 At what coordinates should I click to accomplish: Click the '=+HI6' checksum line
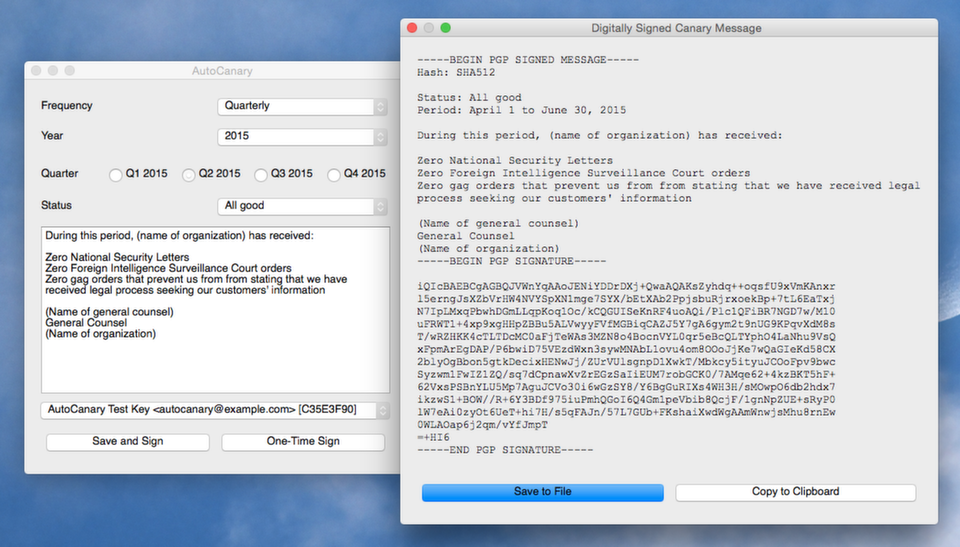tap(433, 437)
